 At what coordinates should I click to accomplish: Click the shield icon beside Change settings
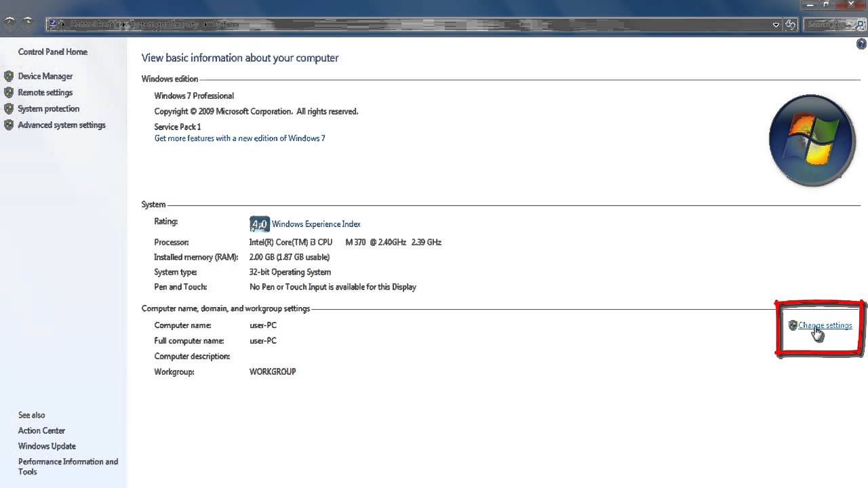(x=793, y=325)
